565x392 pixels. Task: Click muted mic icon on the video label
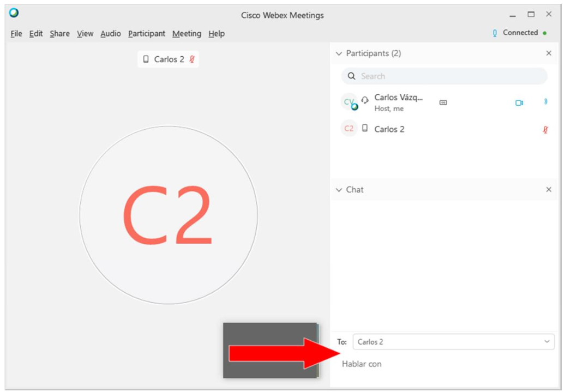(x=192, y=59)
